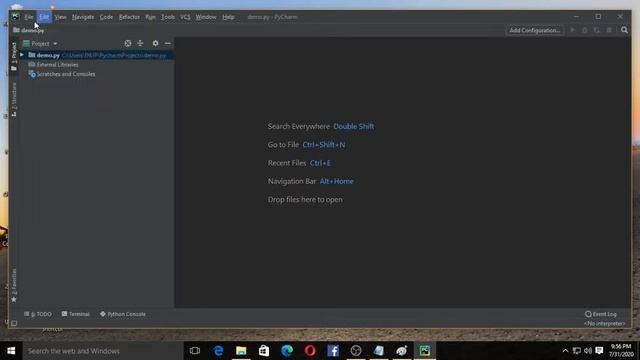This screenshot has width=640, height=360.
Task: Click PyCharm icon on the taskbar
Action: [x=425, y=351]
